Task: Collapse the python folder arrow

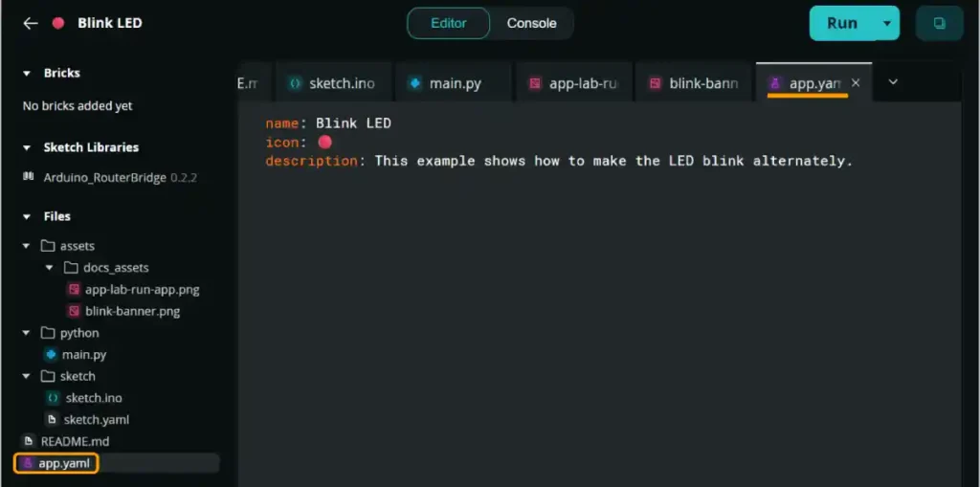Action: coord(26,333)
